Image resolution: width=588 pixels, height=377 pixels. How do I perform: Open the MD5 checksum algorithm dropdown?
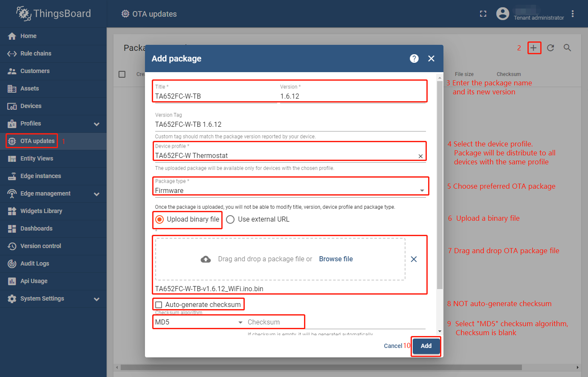tap(199, 322)
